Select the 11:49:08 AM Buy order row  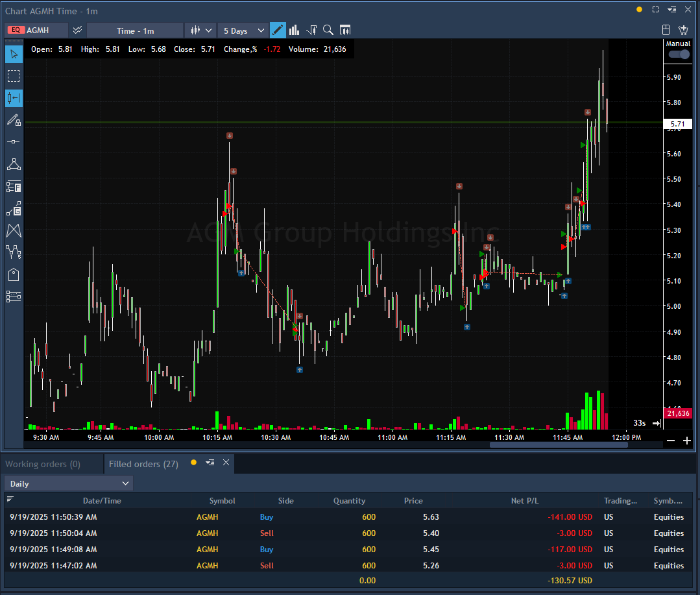point(348,549)
